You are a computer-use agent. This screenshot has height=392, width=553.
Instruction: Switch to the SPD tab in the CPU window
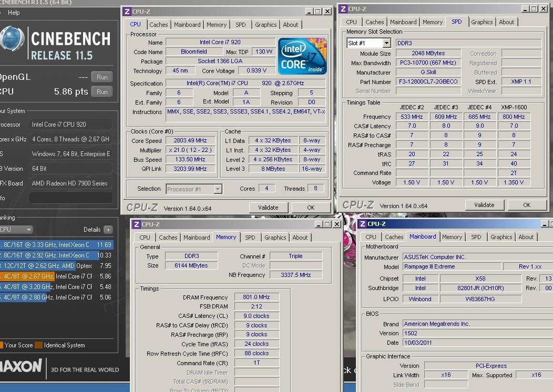241,25
